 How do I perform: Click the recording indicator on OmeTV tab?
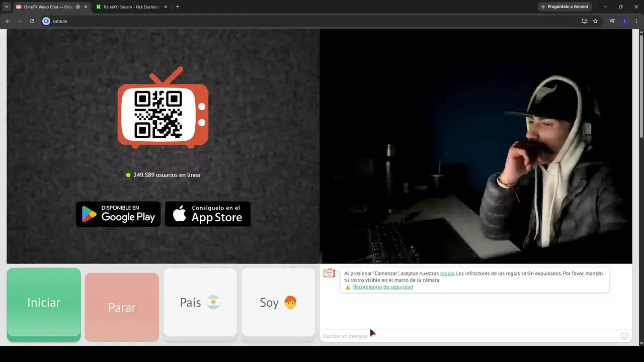click(x=77, y=7)
